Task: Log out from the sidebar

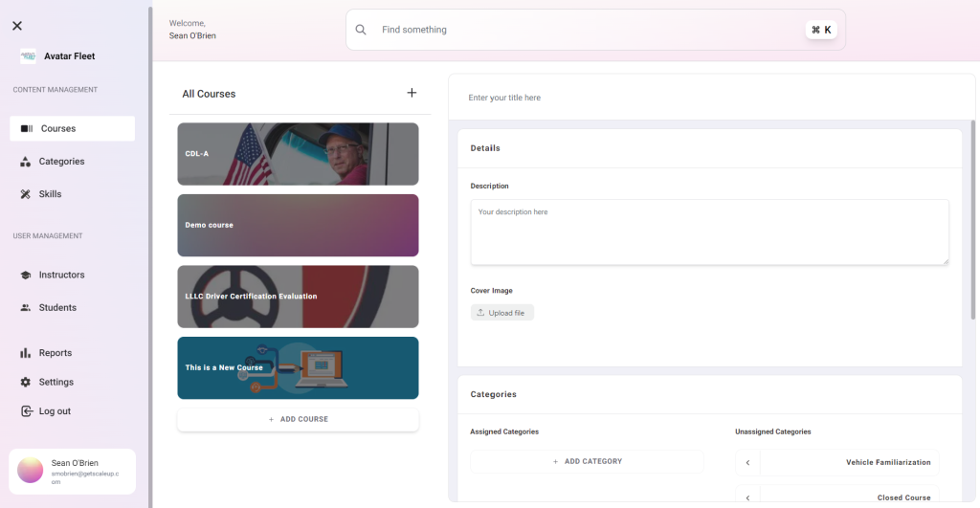Action: pyautogui.click(x=54, y=411)
